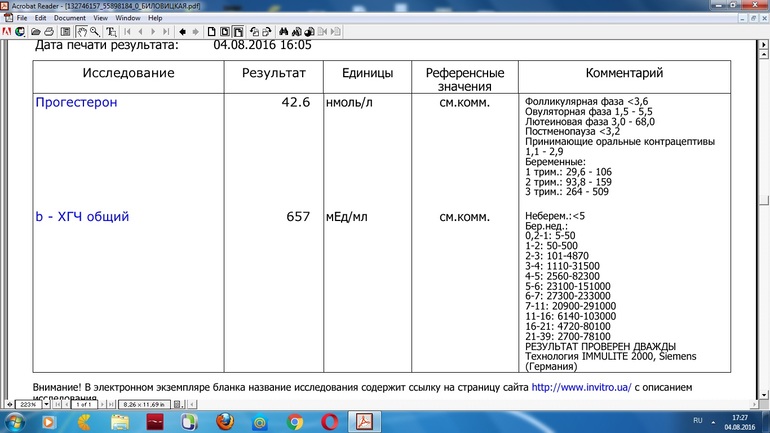
Task: Go to previous view with left arrow
Action: click(x=182, y=31)
